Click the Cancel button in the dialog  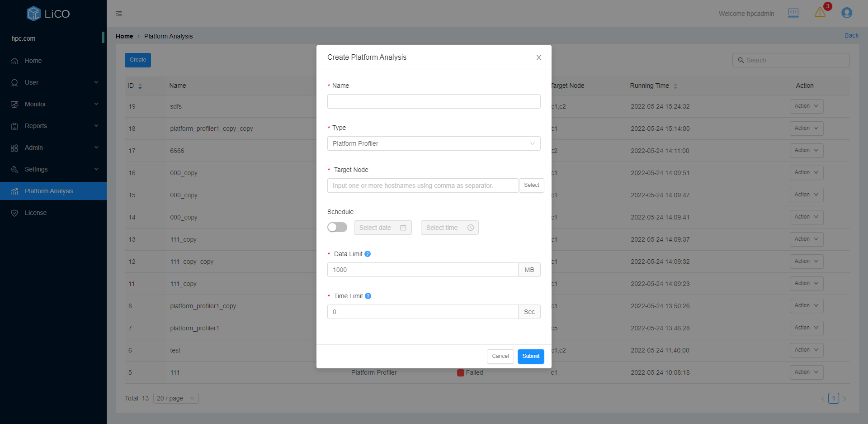coord(500,356)
